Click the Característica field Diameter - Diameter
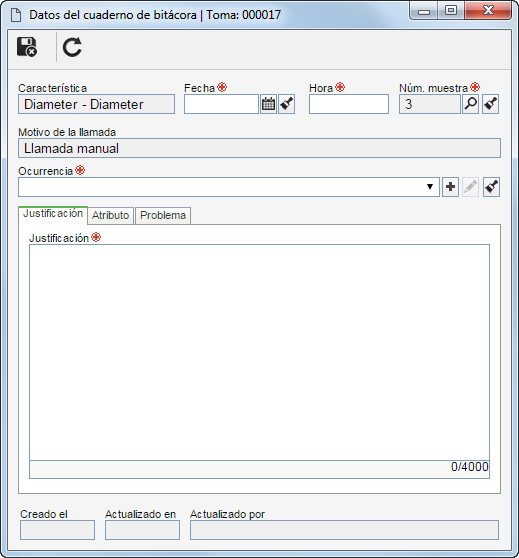The image size is (519, 558). pyautogui.click(x=96, y=104)
